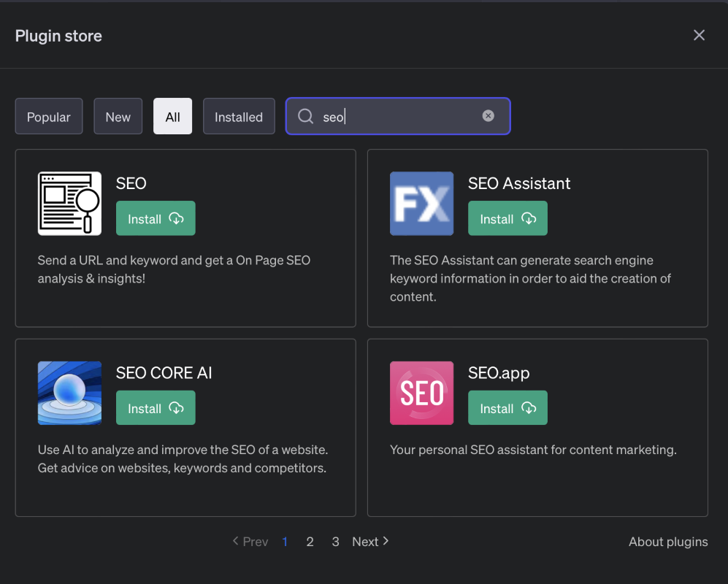This screenshot has width=728, height=584.
Task: Go to results page 1
Action: (285, 542)
